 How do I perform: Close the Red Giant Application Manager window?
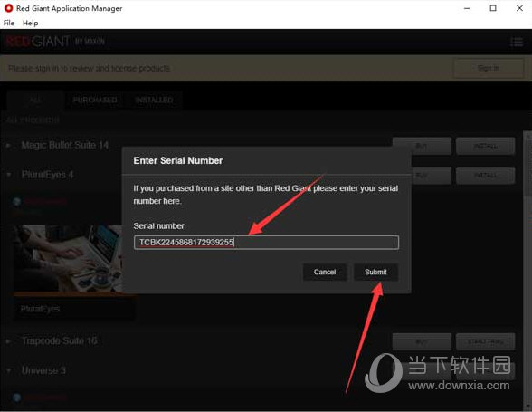pyautogui.click(x=519, y=8)
